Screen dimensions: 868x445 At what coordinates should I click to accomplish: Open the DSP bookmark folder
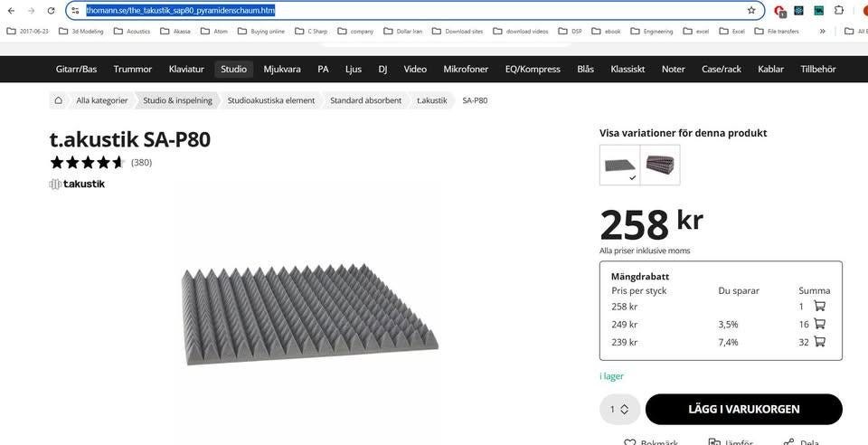[571, 32]
